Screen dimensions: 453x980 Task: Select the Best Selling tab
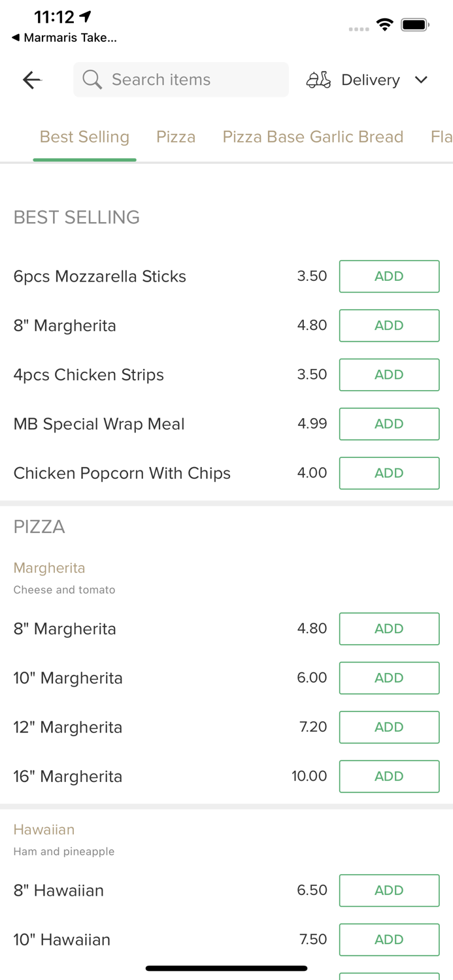click(x=84, y=137)
